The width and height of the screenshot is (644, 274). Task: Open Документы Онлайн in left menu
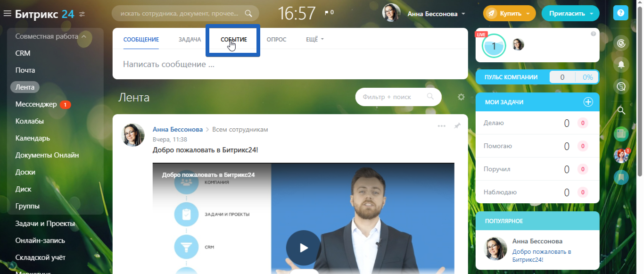47,155
